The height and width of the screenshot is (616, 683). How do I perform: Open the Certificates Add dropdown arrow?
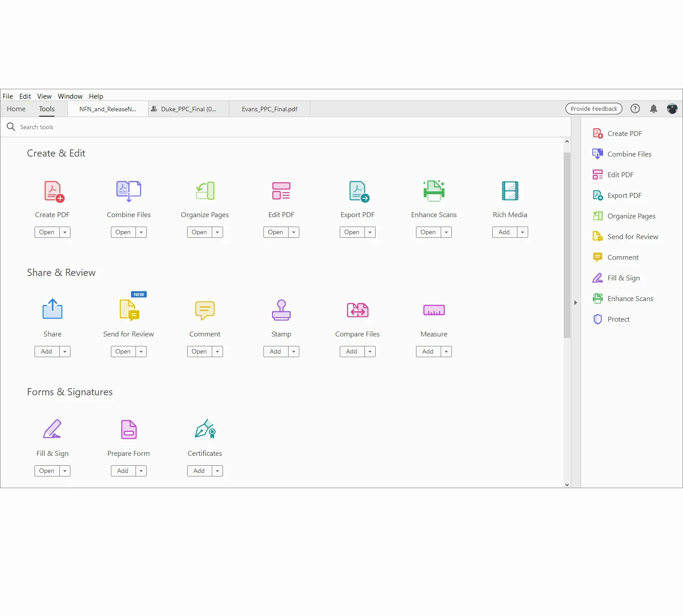click(x=218, y=471)
